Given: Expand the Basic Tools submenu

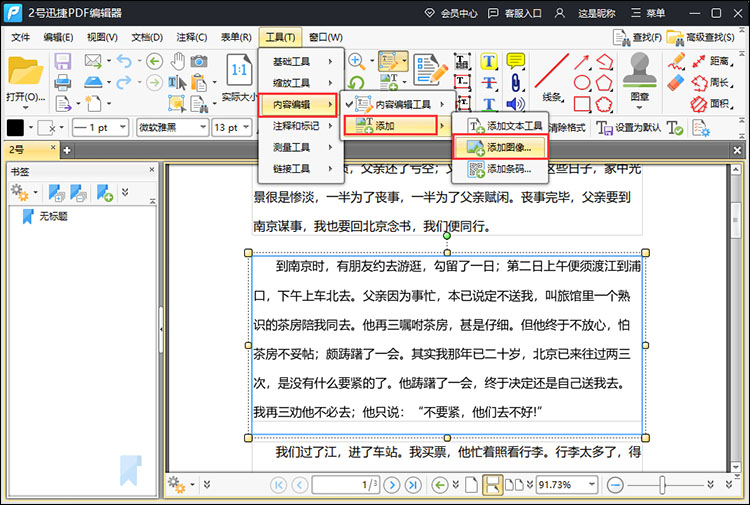Looking at the screenshot, I should click(x=301, y=61).
